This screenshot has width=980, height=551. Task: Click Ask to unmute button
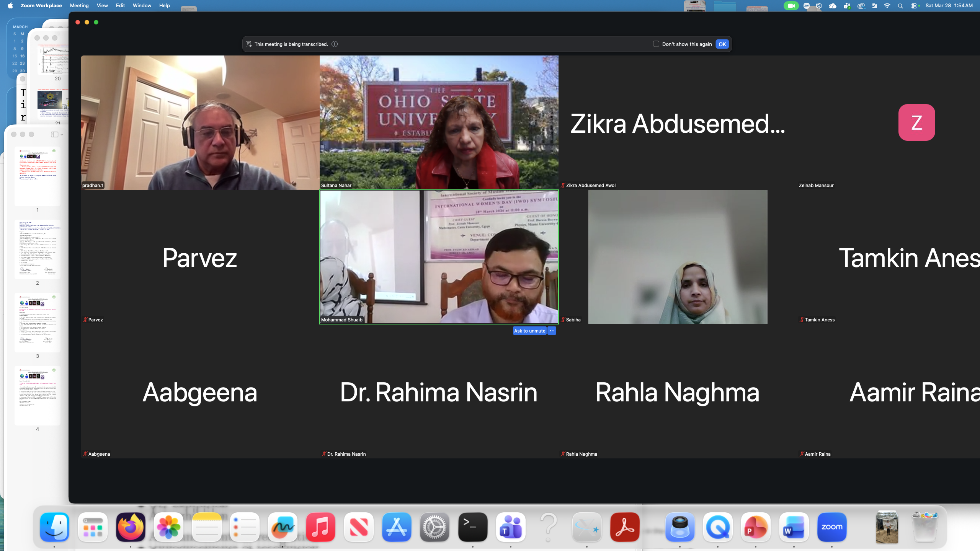529,331
